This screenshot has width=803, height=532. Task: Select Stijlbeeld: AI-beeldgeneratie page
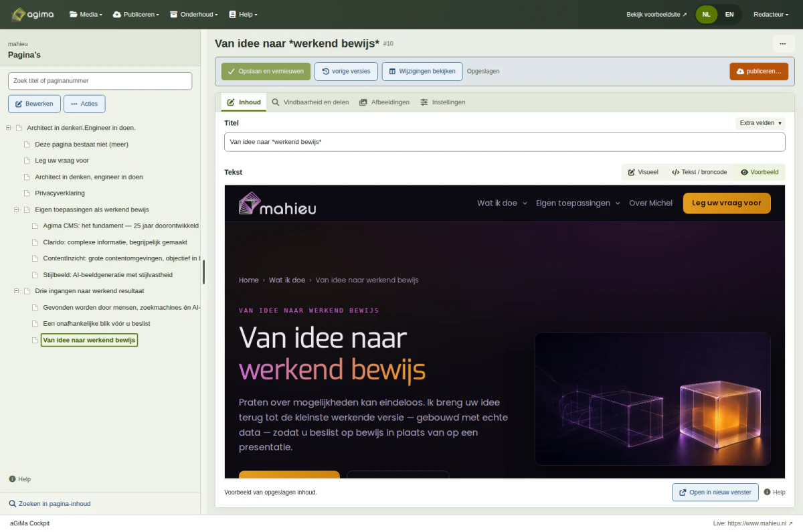click(x=108, y=274)
